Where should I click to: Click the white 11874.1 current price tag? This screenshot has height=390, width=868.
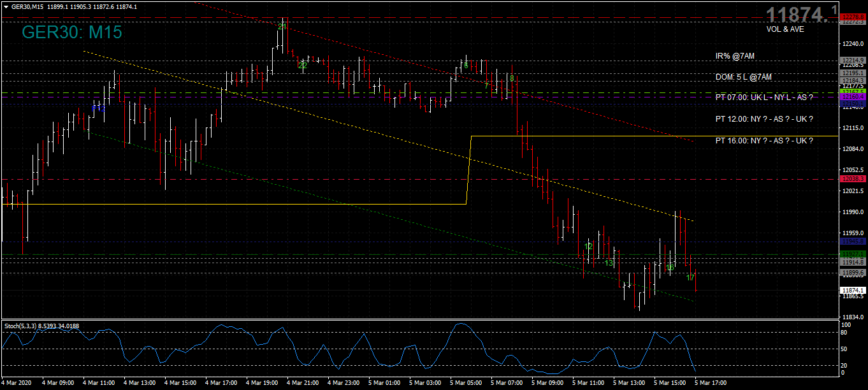pyautogui.click(x=851, y=289)
